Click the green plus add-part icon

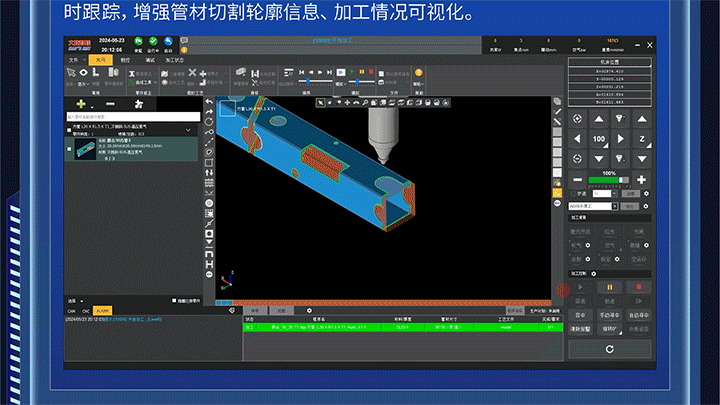[81, 104]
